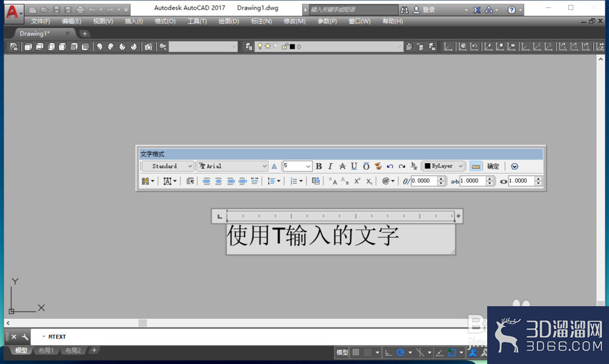The width and height of the screenshot is (609, 364).
Task: Open the Standard text style dropdown
Action: tap(168, 166)
